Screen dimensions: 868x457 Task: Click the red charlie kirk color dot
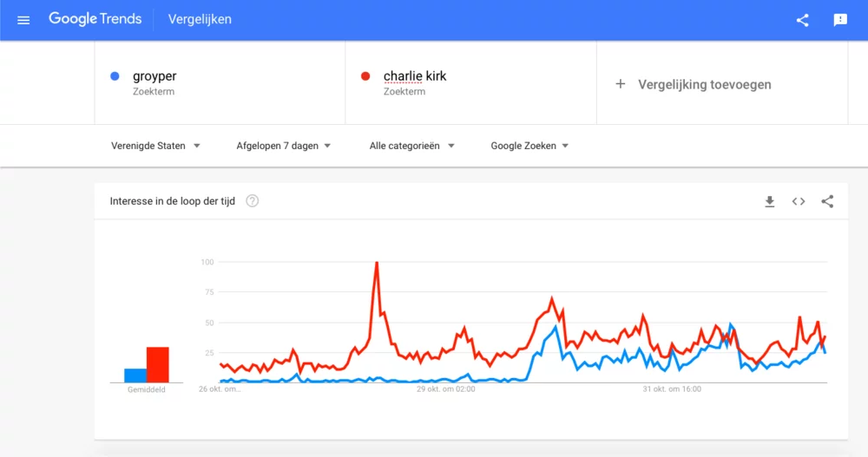(366, 76)
